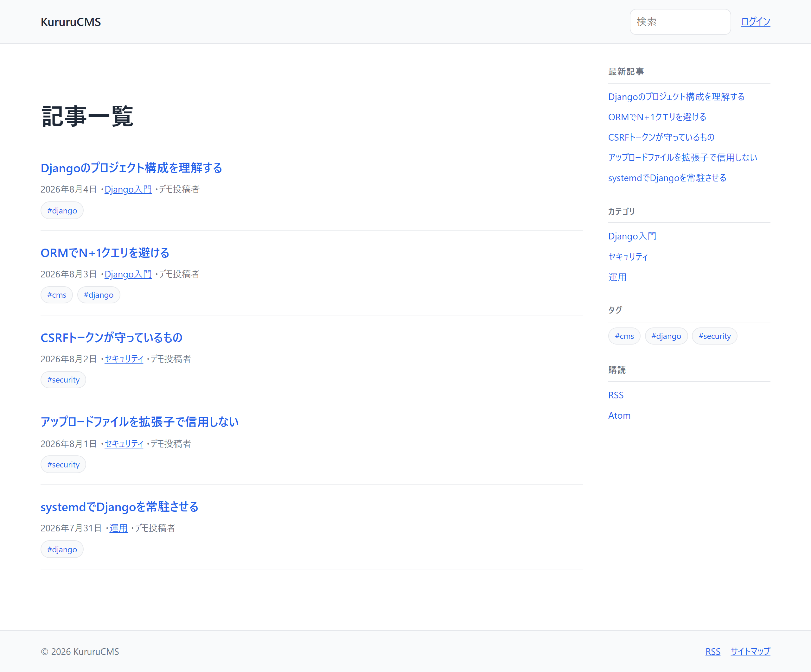
Task: Open article systemdでDjangoを常駐させる in the main list
Action: pos(119,507)
